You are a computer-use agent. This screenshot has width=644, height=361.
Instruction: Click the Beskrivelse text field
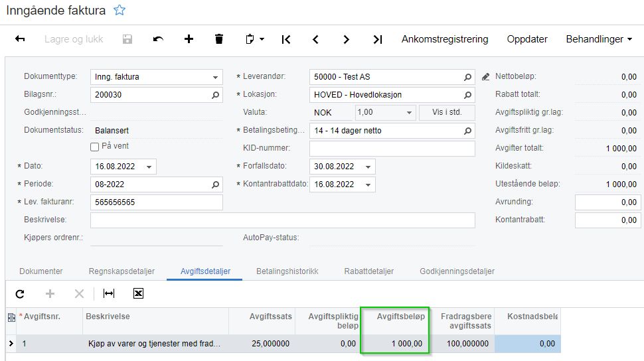point(283,220)
